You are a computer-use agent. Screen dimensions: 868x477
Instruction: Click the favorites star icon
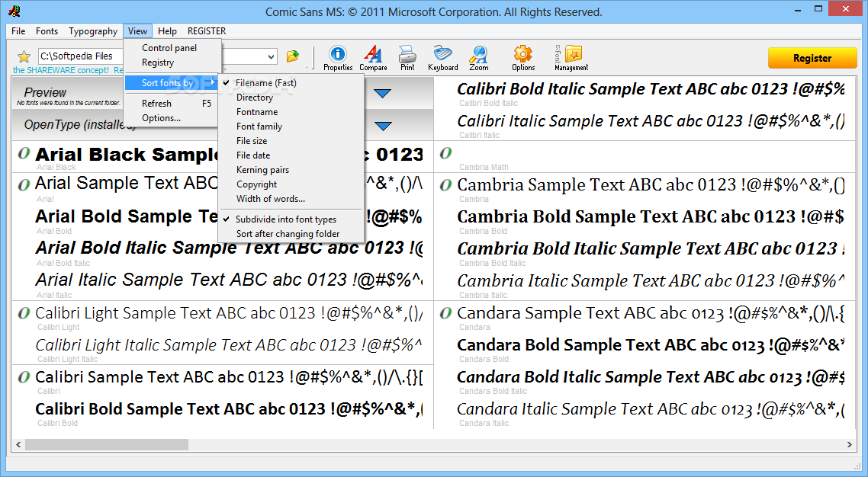[23, 56]
